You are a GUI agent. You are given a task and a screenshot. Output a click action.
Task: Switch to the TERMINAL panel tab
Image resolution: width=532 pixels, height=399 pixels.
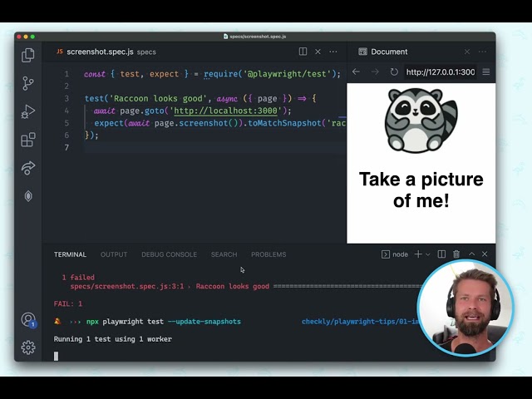coord(70,254)
